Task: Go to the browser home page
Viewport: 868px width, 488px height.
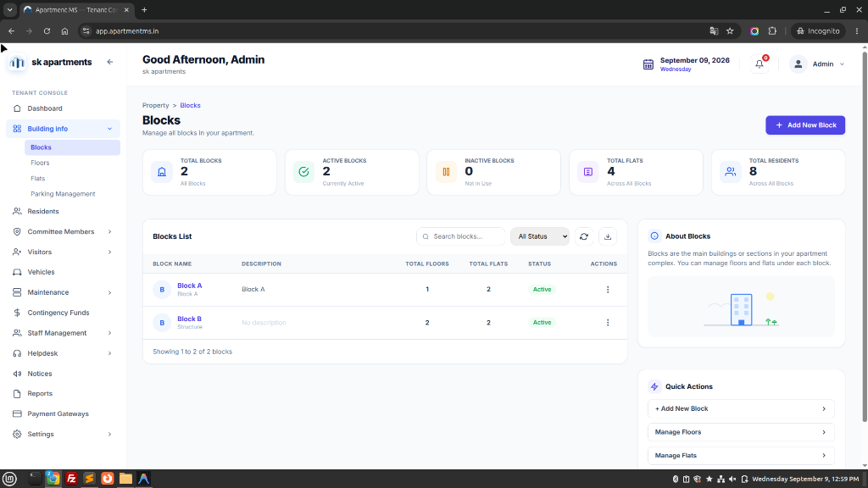Action: click(x=64, y=31)
